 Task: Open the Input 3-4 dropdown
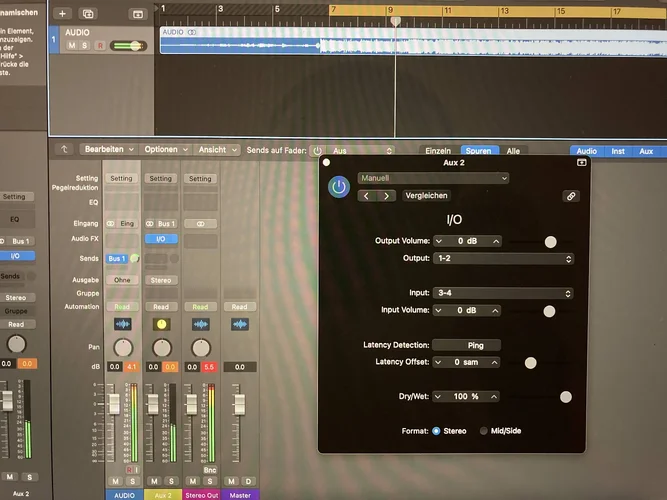[x=503, y=294]
